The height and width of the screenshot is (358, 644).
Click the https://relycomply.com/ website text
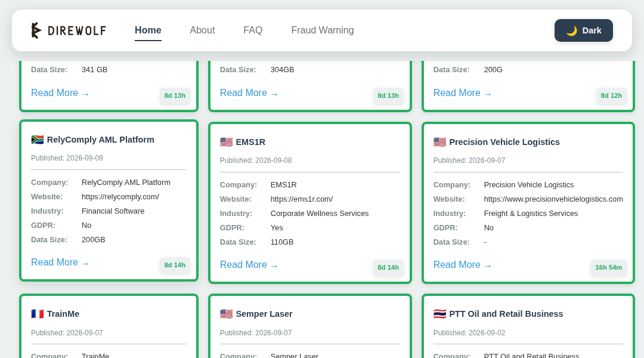click(120, 197)
